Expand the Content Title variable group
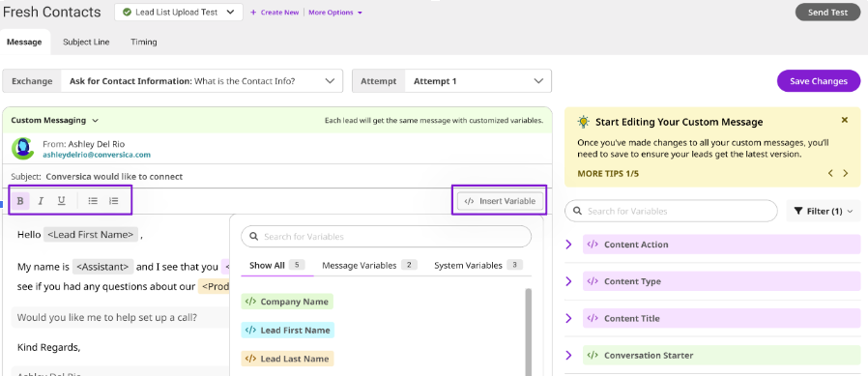 pos(568,318)
